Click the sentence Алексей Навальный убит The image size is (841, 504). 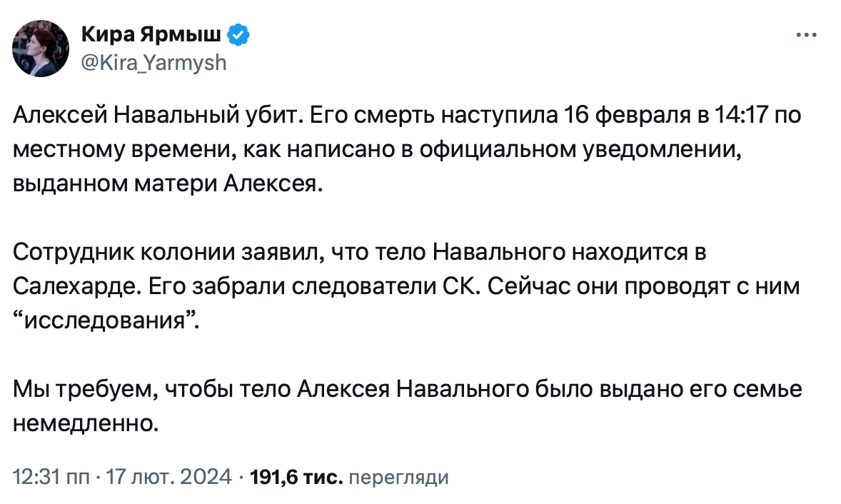[x=153, y=115]
